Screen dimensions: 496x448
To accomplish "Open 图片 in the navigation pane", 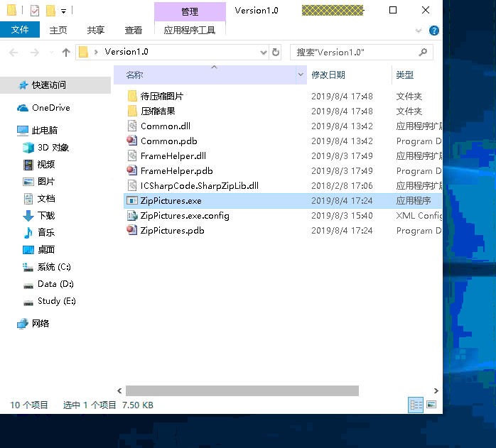I will (x=46, y=182).
